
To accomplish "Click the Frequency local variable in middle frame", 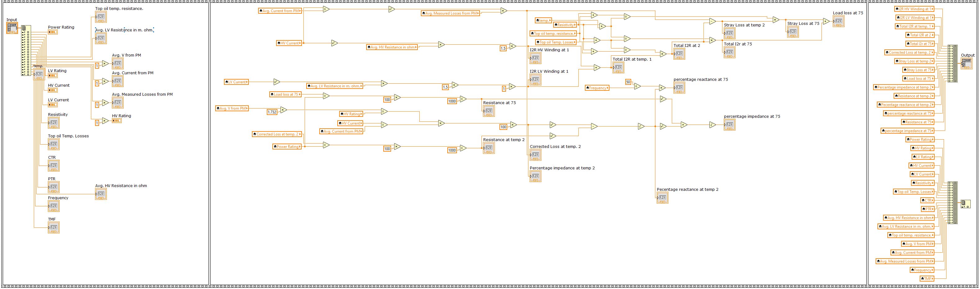I will 597,88.
